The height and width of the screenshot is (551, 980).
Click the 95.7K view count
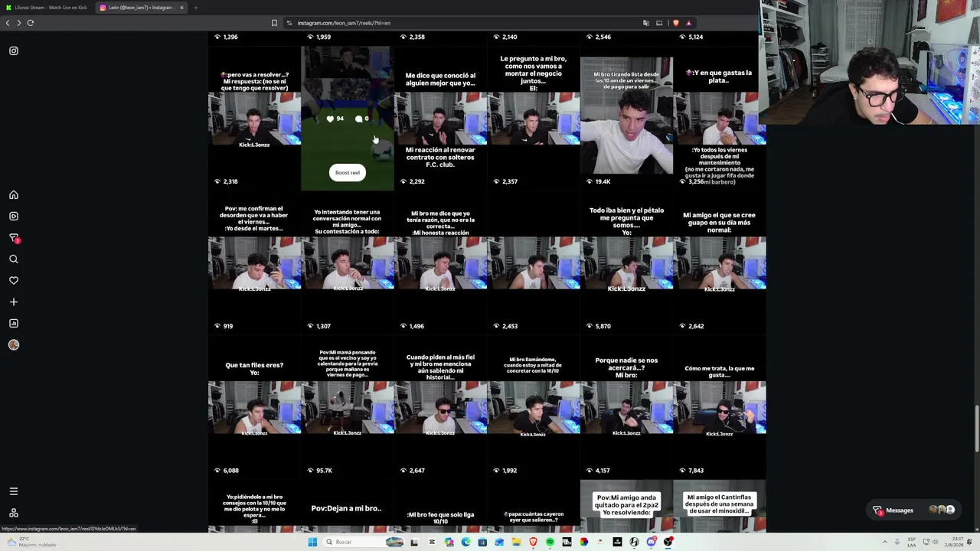point(320,471)
